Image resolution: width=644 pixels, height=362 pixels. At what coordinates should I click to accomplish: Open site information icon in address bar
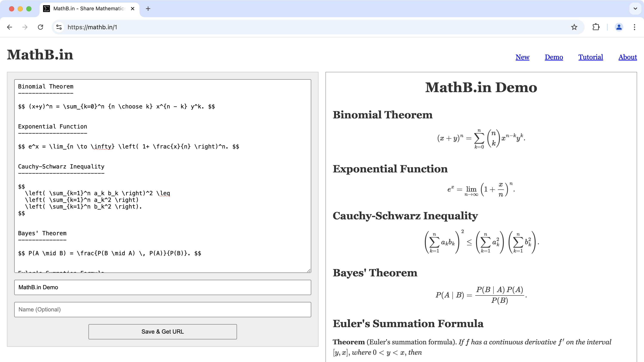pyautogui.click(x=59, y=27)
